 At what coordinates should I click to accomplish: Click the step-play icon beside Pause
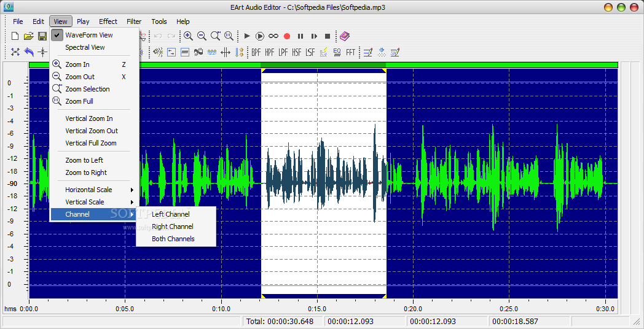click(x=314, y=36)
